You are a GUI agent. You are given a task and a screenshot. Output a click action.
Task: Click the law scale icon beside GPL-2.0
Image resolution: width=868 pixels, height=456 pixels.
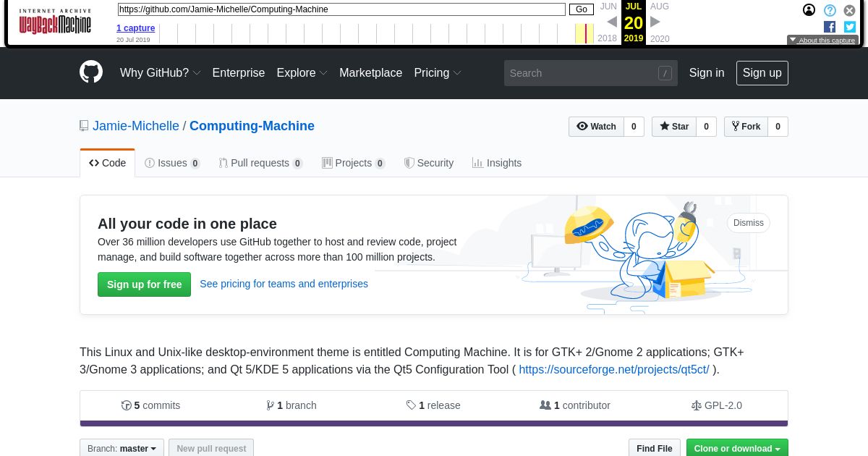[696, 405]
